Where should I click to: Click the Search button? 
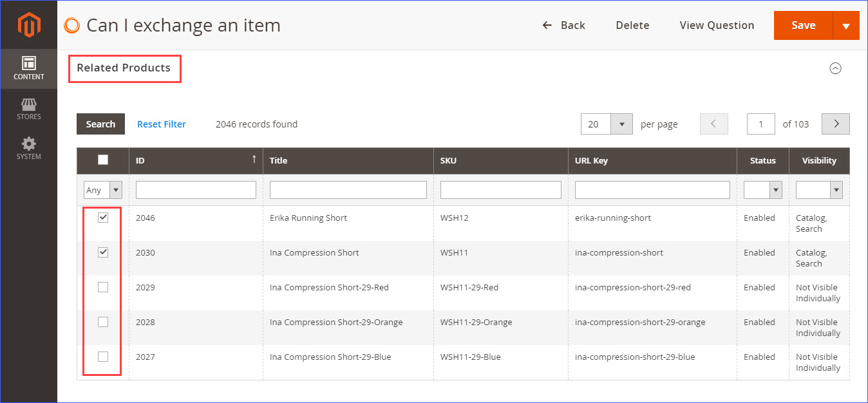(x=100, y=124)
